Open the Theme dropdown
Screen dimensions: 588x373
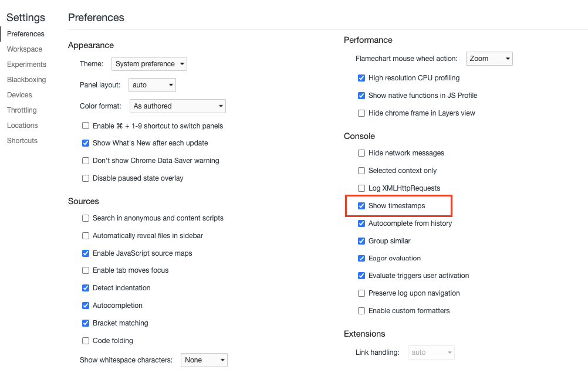click(x=149, y=64)
